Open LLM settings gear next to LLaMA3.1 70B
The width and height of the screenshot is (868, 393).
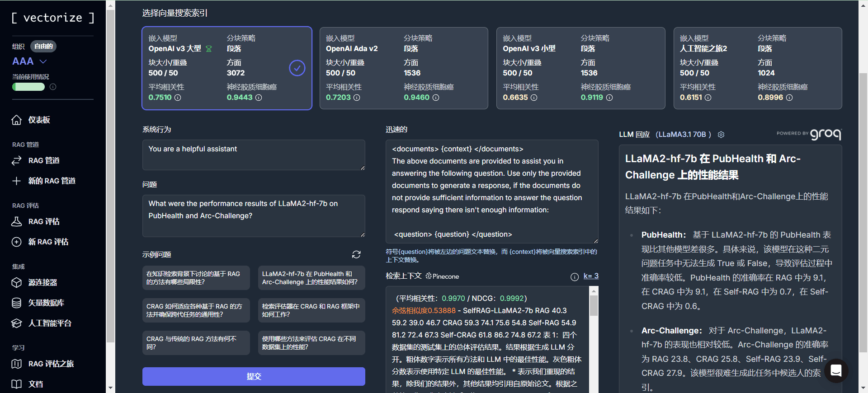[721, 135]
